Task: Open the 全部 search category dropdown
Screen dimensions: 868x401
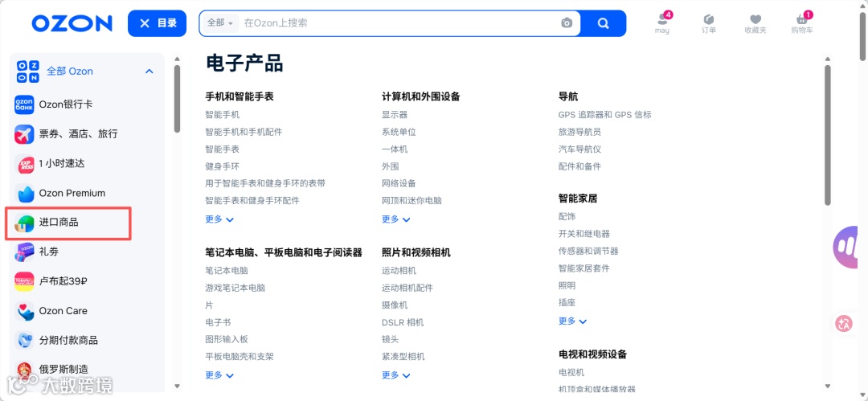Action: [x=220, y=23]
